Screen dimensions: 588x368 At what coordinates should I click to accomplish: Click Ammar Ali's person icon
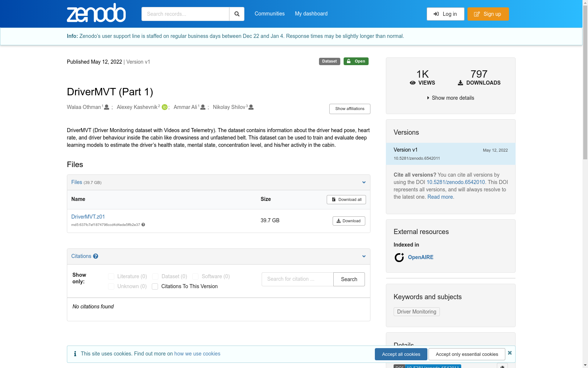point(203,107)
